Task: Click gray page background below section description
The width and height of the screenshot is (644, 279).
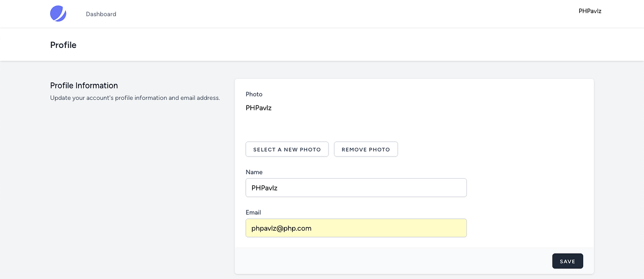Action: 133,184
